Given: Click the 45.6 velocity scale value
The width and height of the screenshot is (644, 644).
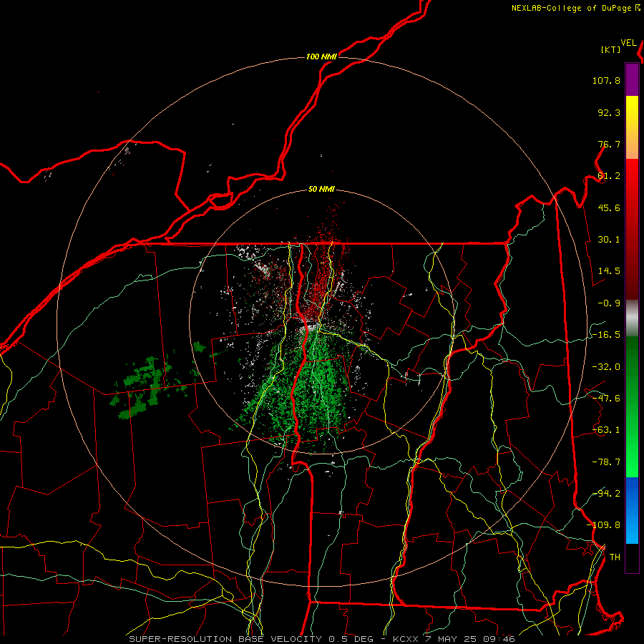Looking at the screenshot, I should point(609,208).
